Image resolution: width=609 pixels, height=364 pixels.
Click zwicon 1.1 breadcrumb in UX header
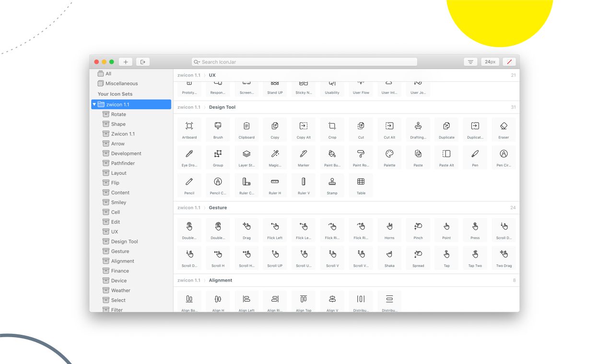pos(189,75)
